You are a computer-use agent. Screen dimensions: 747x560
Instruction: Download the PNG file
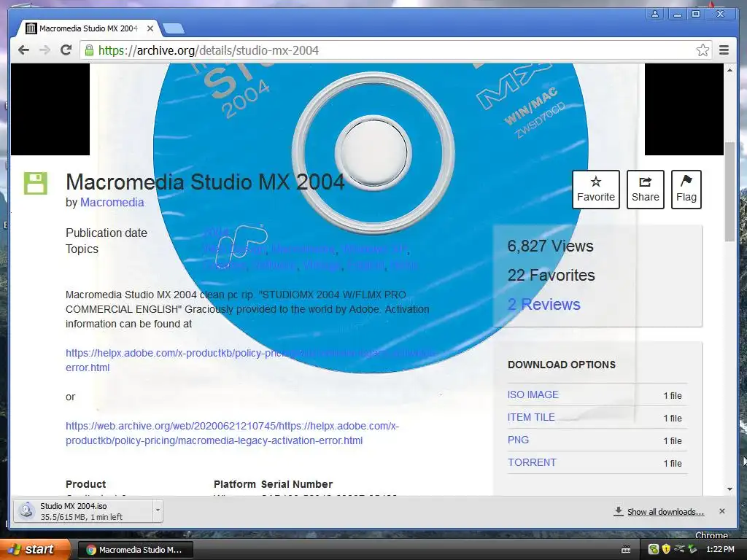[x=518, y=440]
